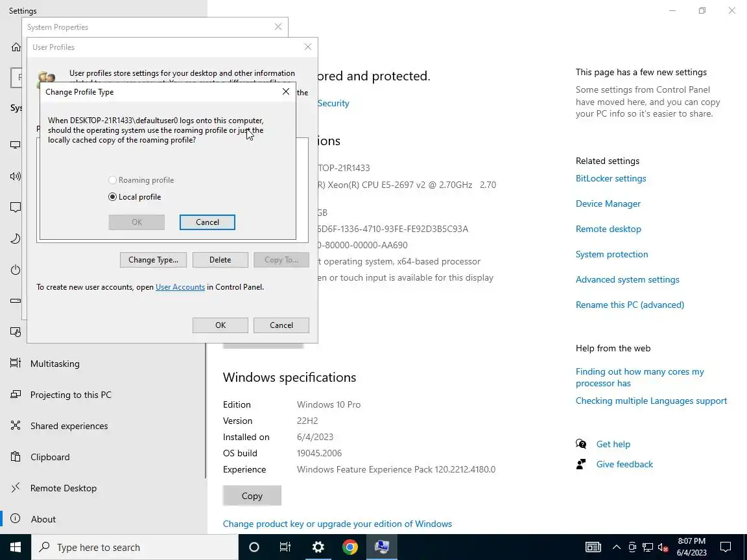Image resolution: width=747 pixels, height=560 pixels.
Task: Click the Focus assist moon icon
Action: point(16,239)
